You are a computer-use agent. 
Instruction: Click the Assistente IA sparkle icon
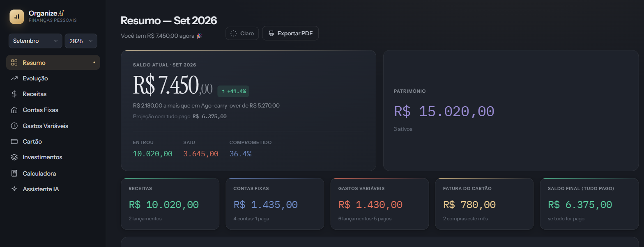point(14,189)
